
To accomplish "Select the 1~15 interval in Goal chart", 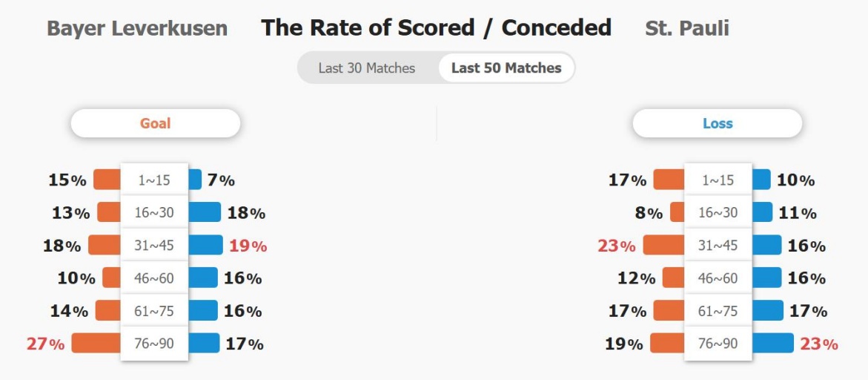I will (154, 180).
